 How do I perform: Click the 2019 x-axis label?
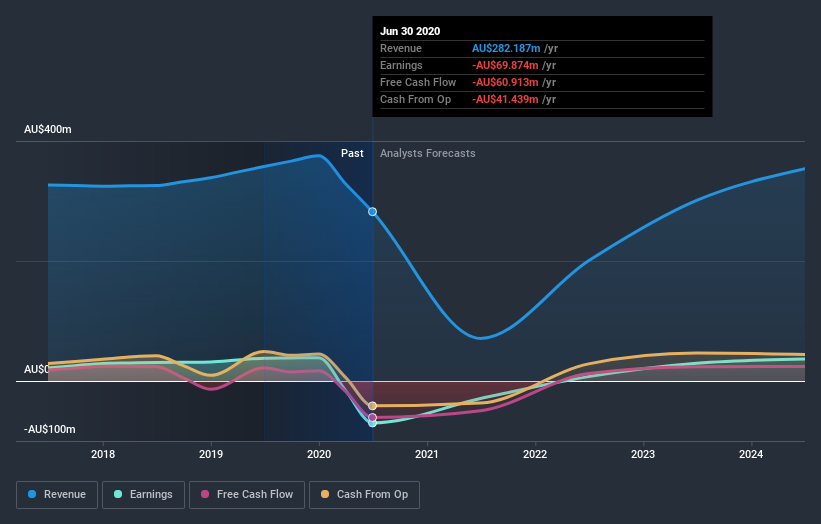(211, 454)
